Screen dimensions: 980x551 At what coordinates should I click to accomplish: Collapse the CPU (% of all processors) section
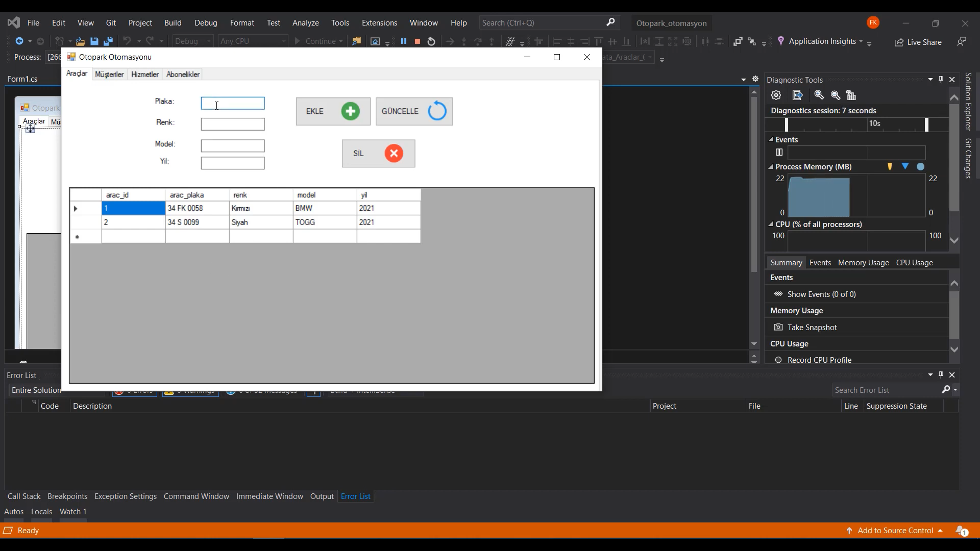coord(771,224)
